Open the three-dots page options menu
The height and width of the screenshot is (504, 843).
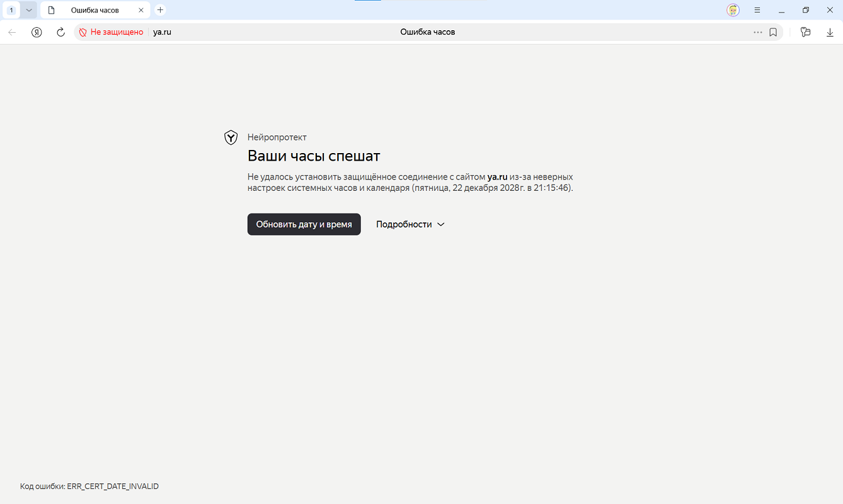[757, 32]
